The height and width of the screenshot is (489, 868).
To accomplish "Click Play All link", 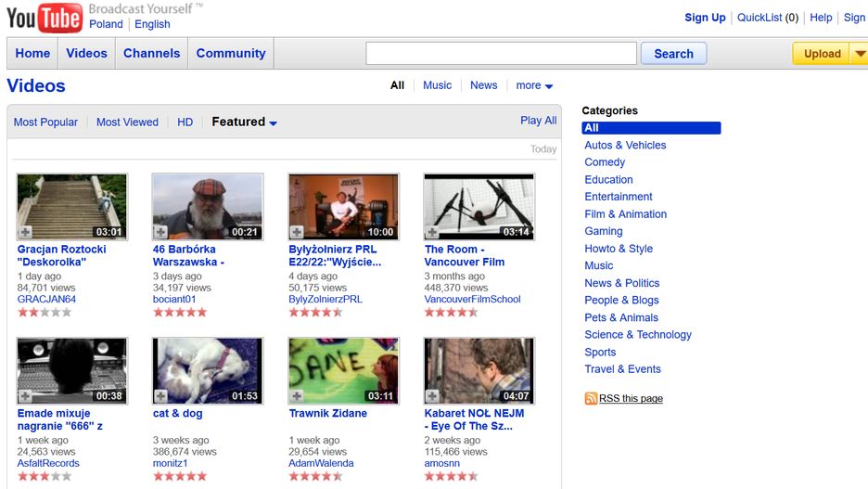I will tap(539, 121).
